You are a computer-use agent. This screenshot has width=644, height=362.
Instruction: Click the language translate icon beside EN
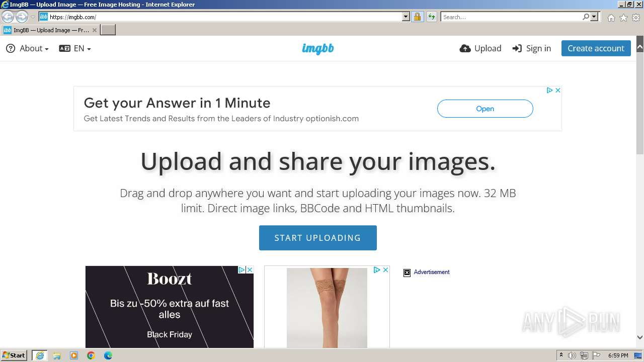(x=64, y=48)
